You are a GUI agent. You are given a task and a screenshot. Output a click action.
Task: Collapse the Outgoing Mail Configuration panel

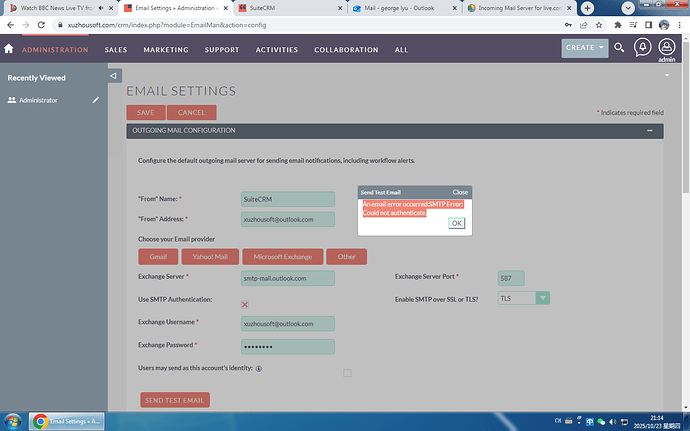(x=650, y=131)
